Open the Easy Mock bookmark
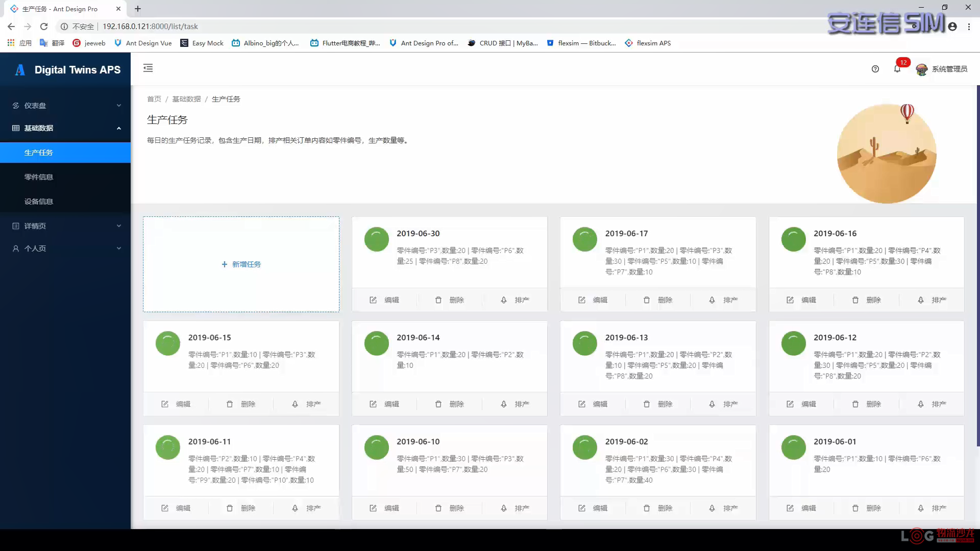Screen dimensions: 980x551 tap(202, 43)
